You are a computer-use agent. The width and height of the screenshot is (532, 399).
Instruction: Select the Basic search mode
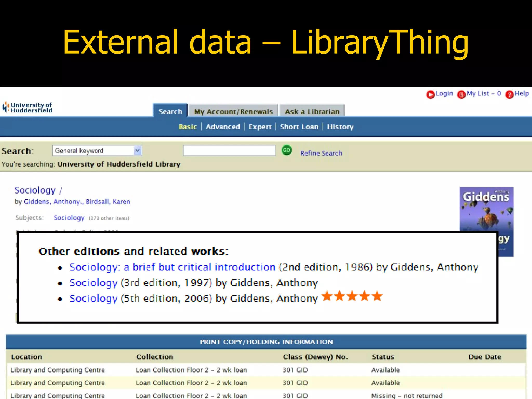188,127
